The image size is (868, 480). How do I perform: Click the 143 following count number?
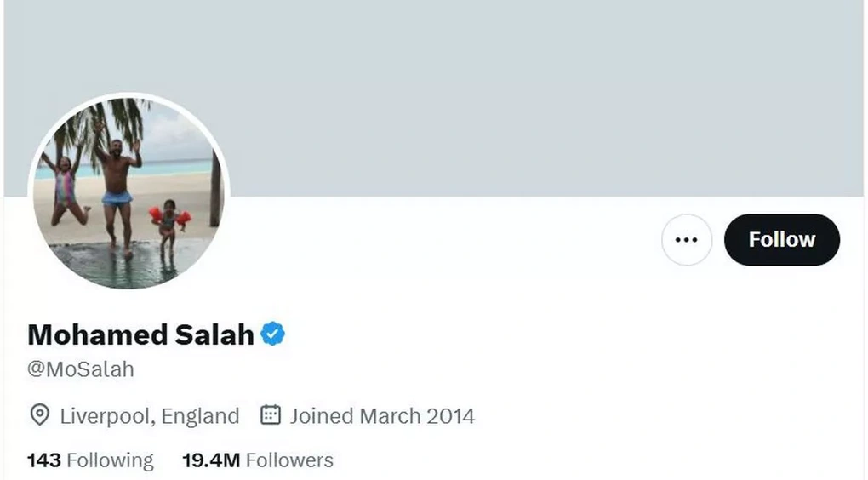tap(44, 460)
